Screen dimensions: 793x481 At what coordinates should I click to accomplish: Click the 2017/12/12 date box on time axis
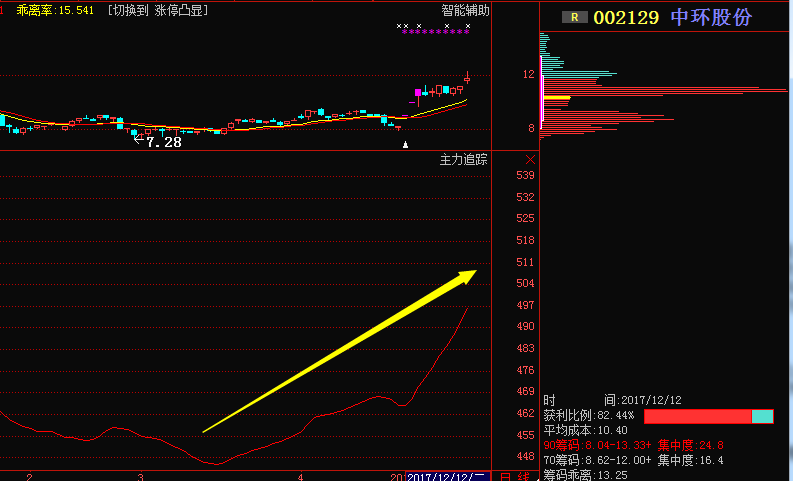446,476
